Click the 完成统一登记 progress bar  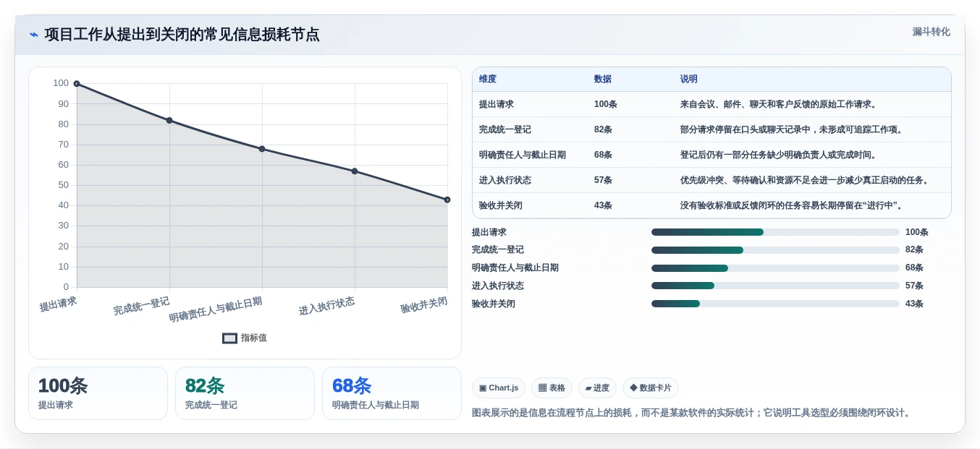775,250
